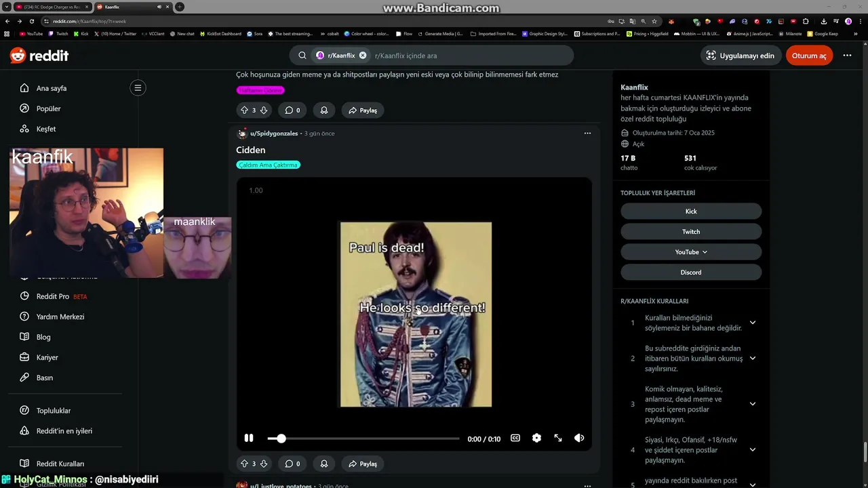Open YouTube bookmark in bookmarks bar
Viewport: 868px width, 488px height.
click(31, 33)
